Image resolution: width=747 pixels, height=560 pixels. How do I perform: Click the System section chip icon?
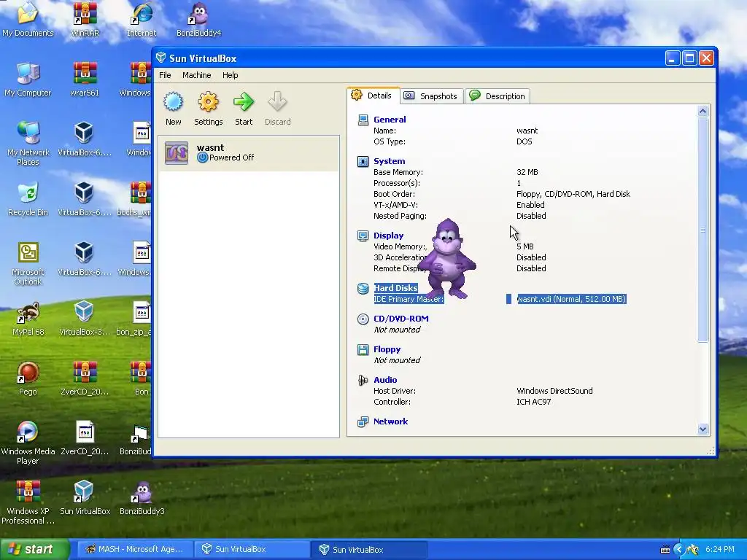tap(363, 161)
